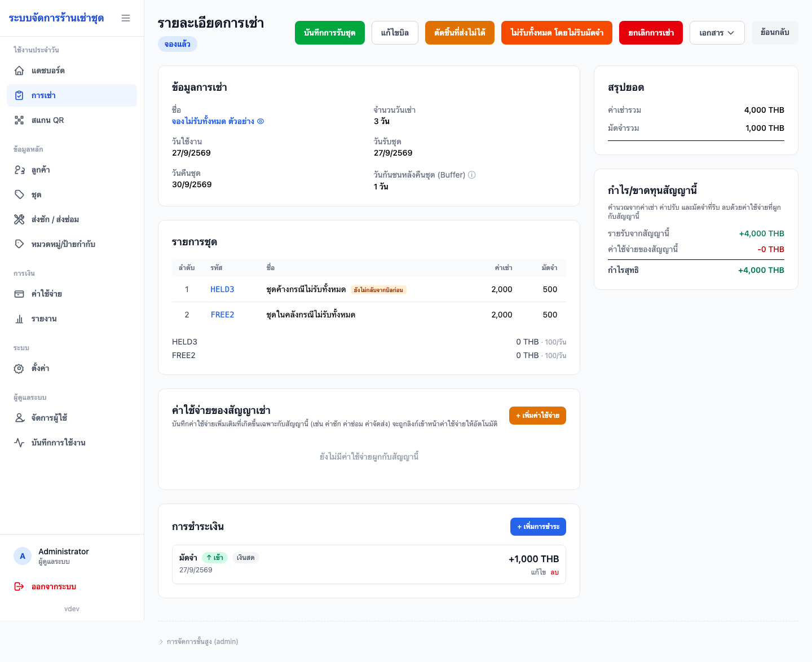Click the ยังไม่กลับจากบิลก่อน warning badge
The image size is (812, 662).
(378, 290)
